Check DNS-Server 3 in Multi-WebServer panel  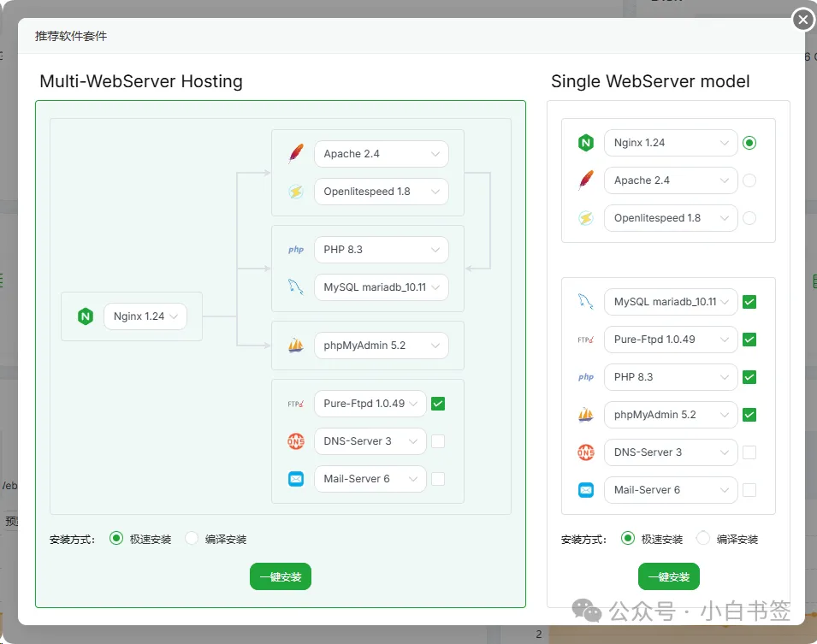coord(438,441)
